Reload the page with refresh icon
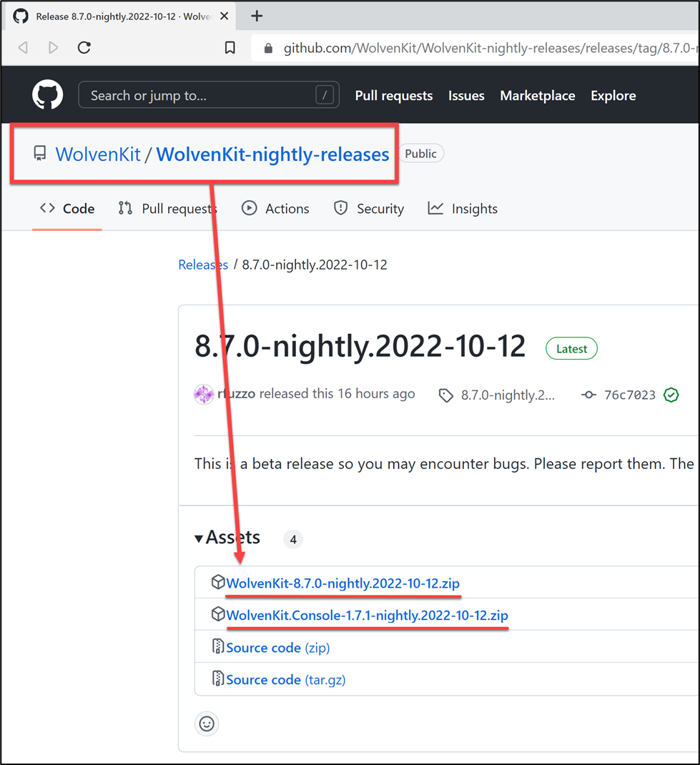The width and height of the screenshot is (700, 765). coord(84,48)
